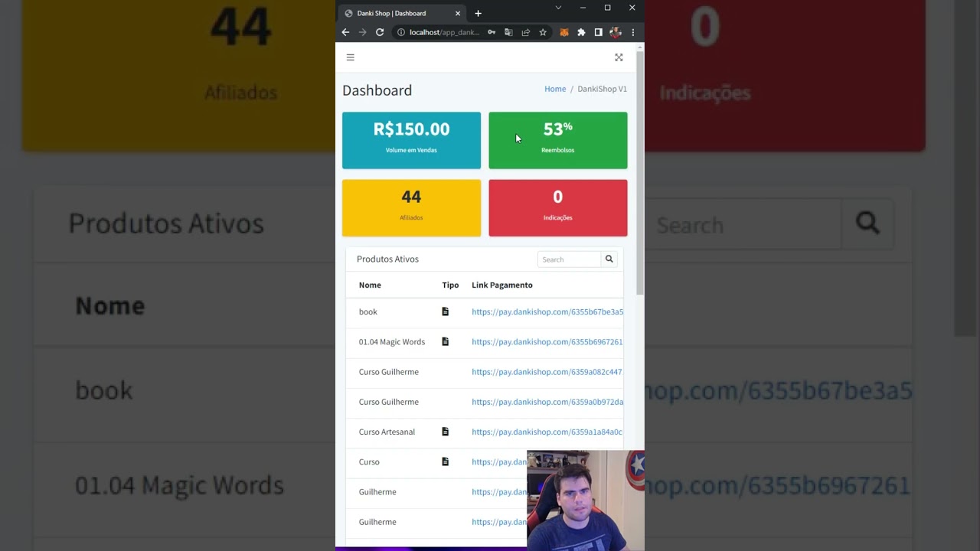Click the product name "book"
This screenshot has width=980, height=551.
click(x=368, y=311)
